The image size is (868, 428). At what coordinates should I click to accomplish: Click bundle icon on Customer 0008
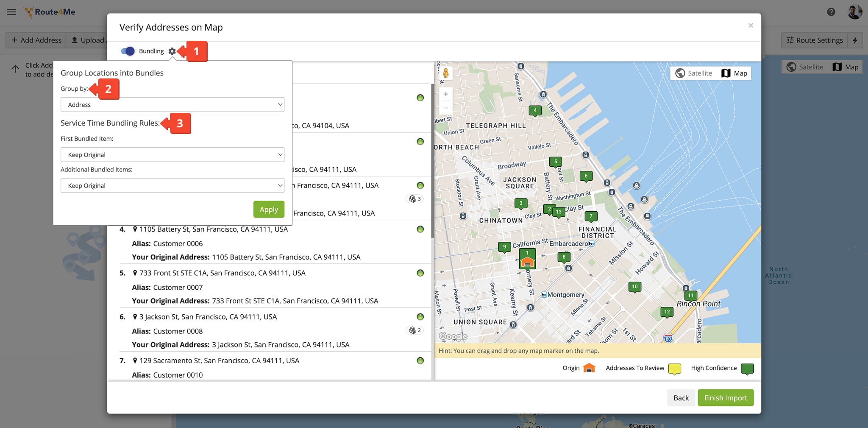(415, 330)
